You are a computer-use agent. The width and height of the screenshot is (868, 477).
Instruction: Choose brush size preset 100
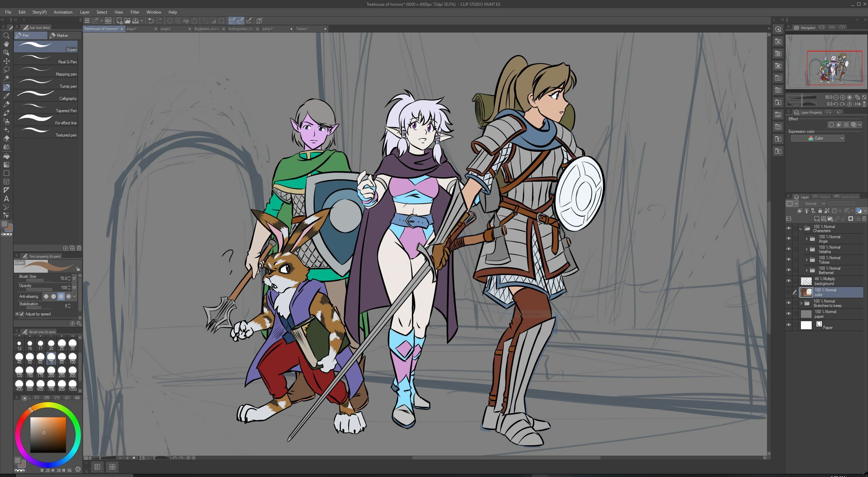tap(72, 358)
